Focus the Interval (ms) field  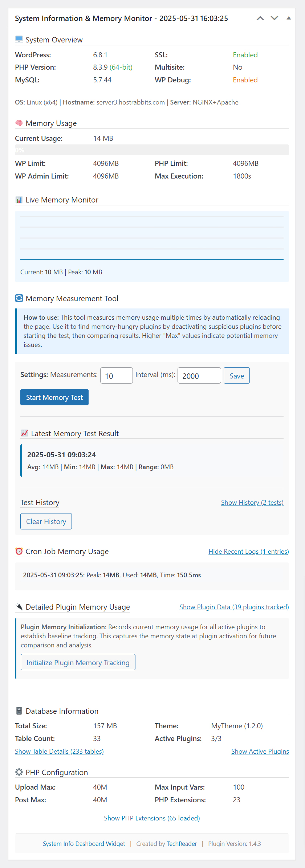[199, 376]
